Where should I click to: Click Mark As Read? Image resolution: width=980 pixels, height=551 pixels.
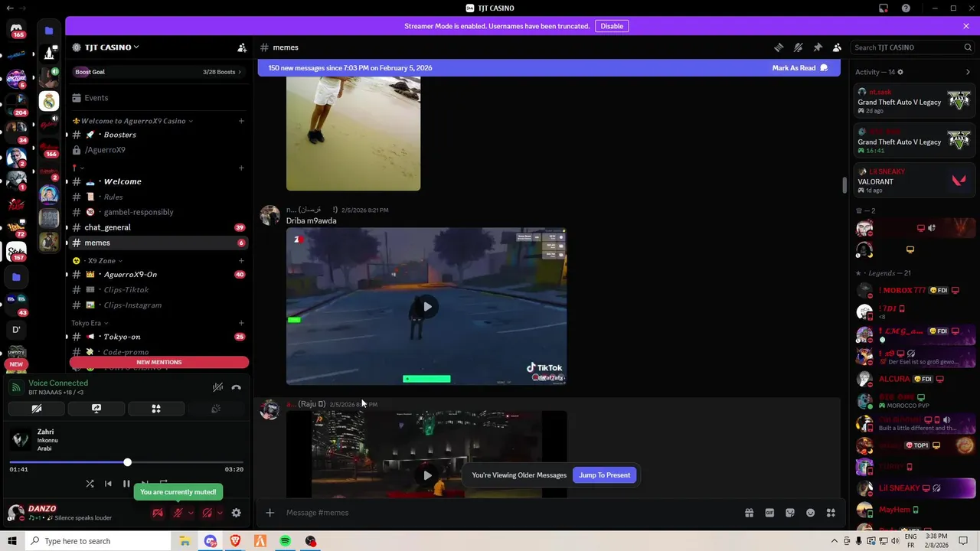click(800, 68)
